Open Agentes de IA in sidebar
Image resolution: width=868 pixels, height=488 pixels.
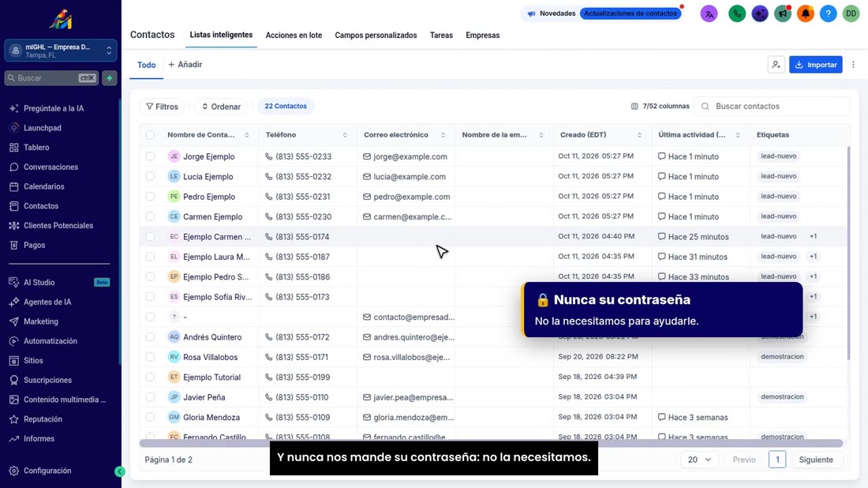(x=47, y=302)
